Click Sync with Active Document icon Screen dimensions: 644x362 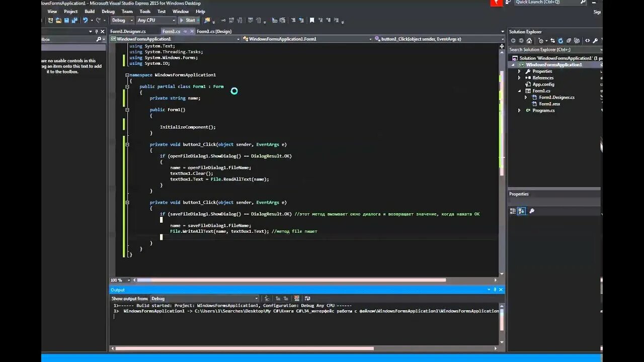[553, 41]
